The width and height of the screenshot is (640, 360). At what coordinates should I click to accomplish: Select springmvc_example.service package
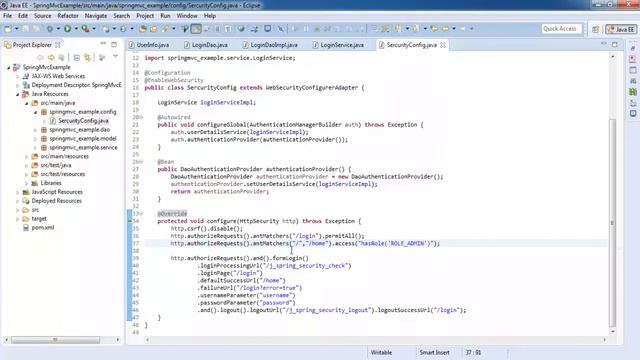(83, 148)
